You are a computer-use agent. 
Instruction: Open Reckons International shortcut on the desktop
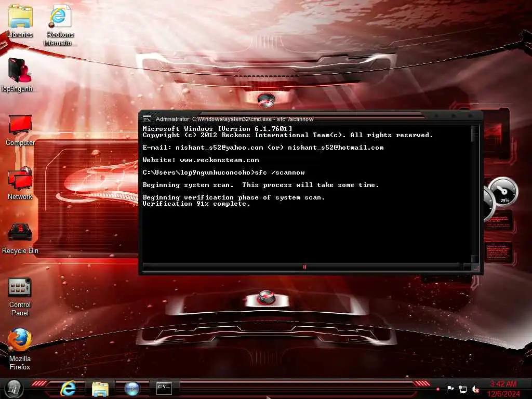pos(59,25)
